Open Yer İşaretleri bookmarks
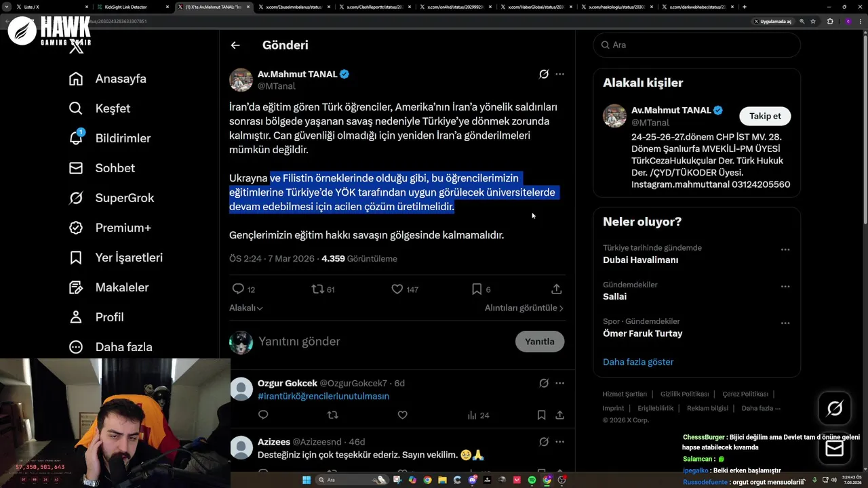 (116, 258)
